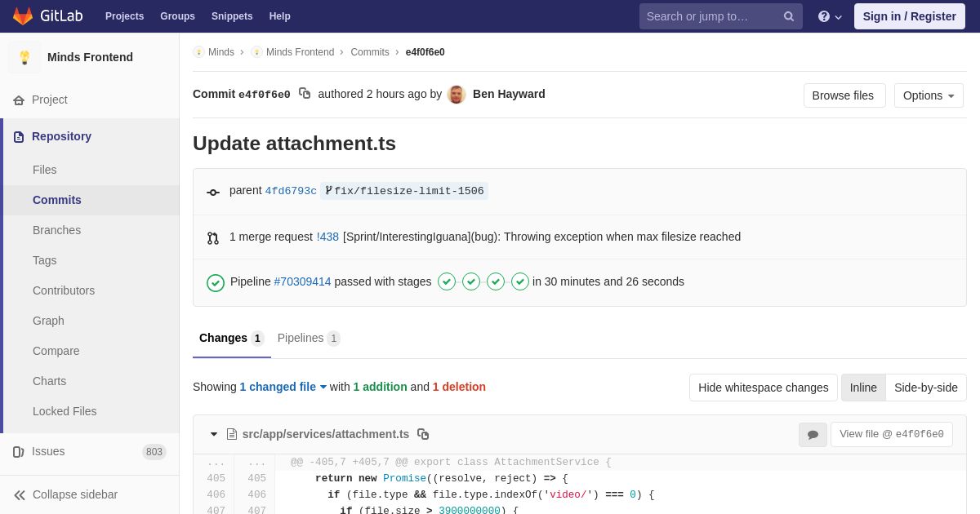This screenshot has width=980, height=514.
Task: Expand the 1 changed file dropdown
Action: (283, 387)
